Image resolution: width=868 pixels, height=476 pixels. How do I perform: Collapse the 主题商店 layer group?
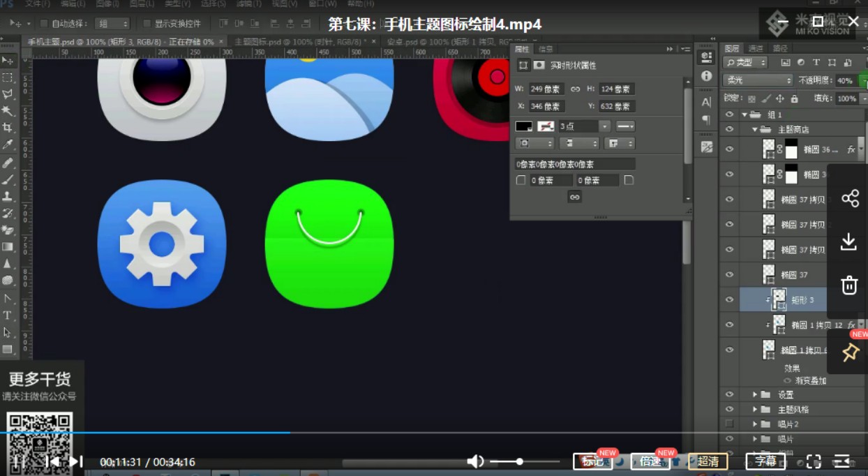pyautogui.click(x=755, y=130)
